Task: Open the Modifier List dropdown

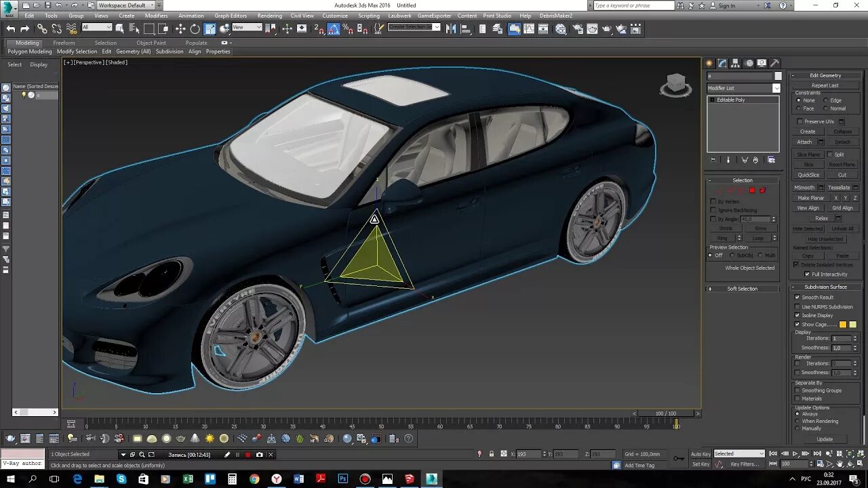Action: [744, 88]
